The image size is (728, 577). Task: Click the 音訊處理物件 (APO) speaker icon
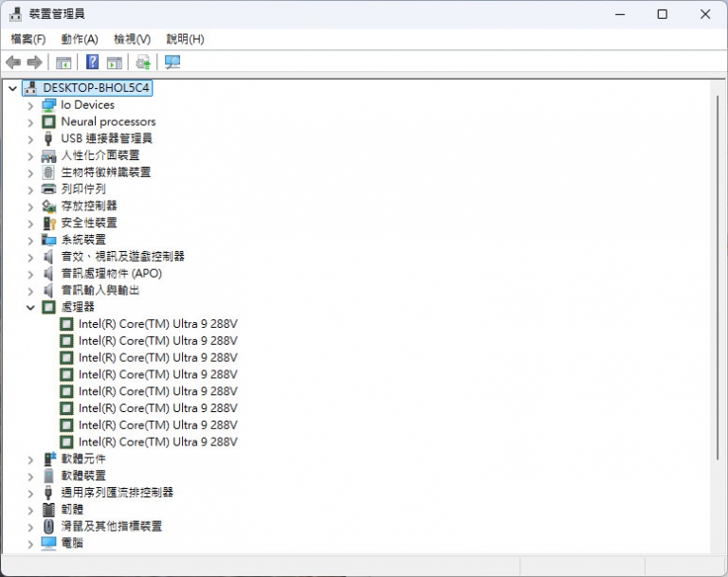[x=48, y=274]
